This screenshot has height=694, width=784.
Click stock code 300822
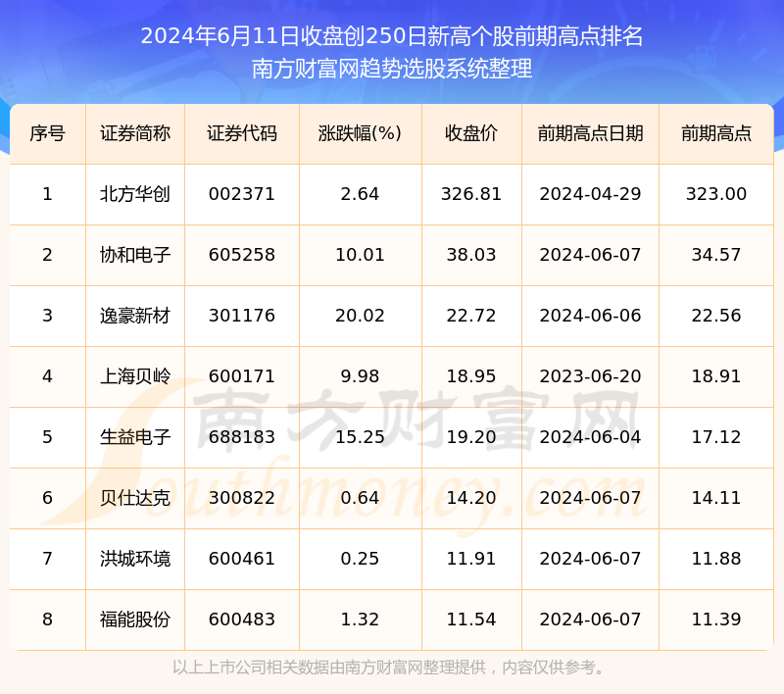pos(242,498)
